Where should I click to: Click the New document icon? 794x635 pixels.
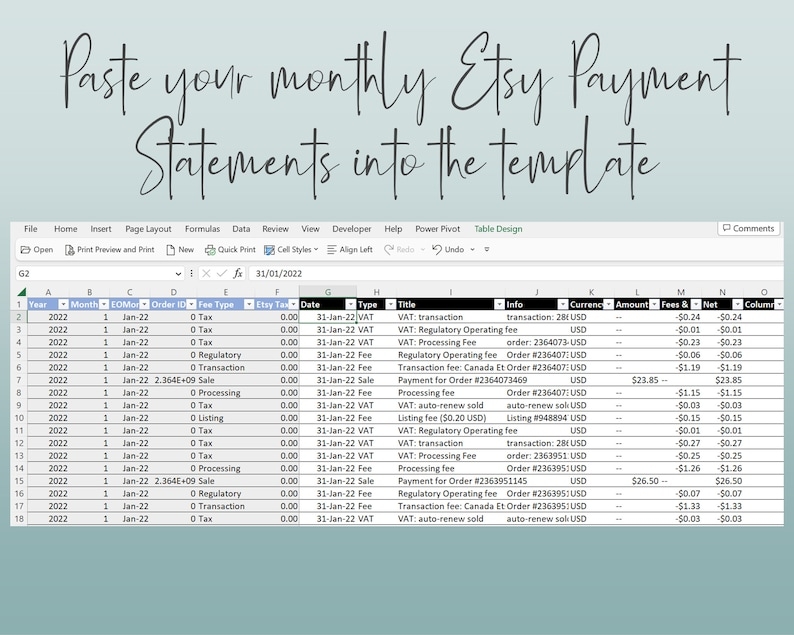[171, 250]
